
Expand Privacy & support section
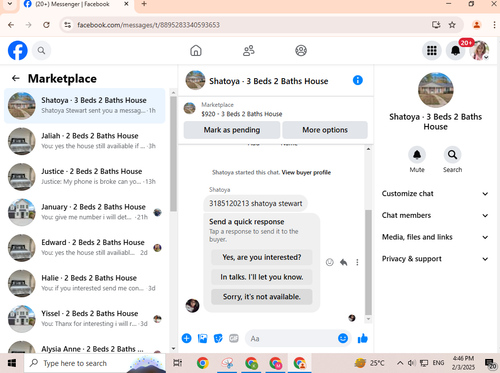tap(435, 259)
